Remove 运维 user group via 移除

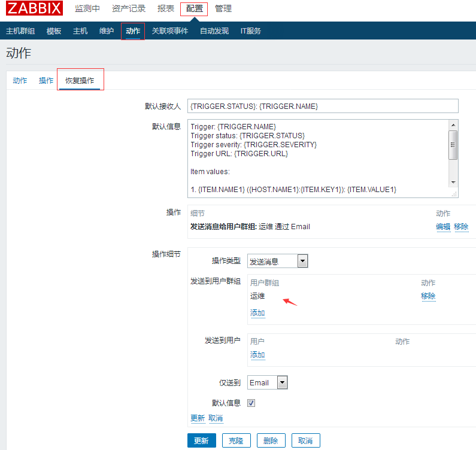click(x=428, y=296)
